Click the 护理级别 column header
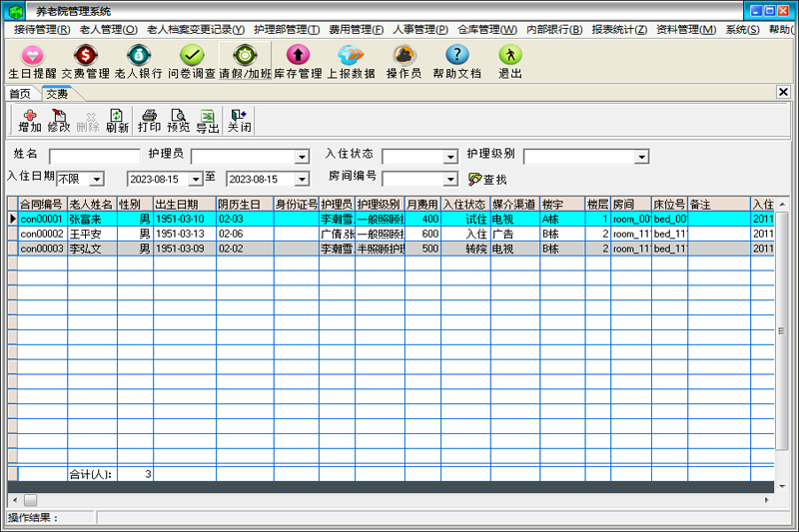The width and height of the screenshot is (799, 532). (x=380, y=205)
